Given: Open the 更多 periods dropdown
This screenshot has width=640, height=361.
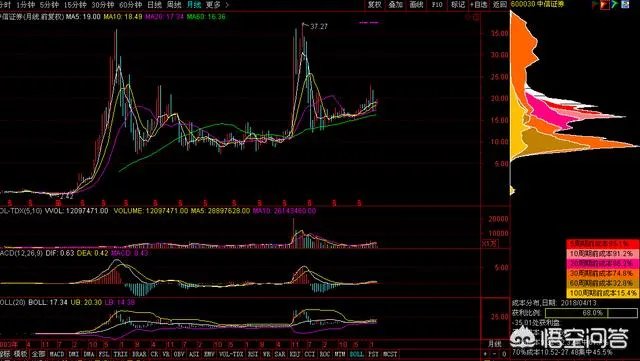Looking at the screenshot, I should (213, 5).
